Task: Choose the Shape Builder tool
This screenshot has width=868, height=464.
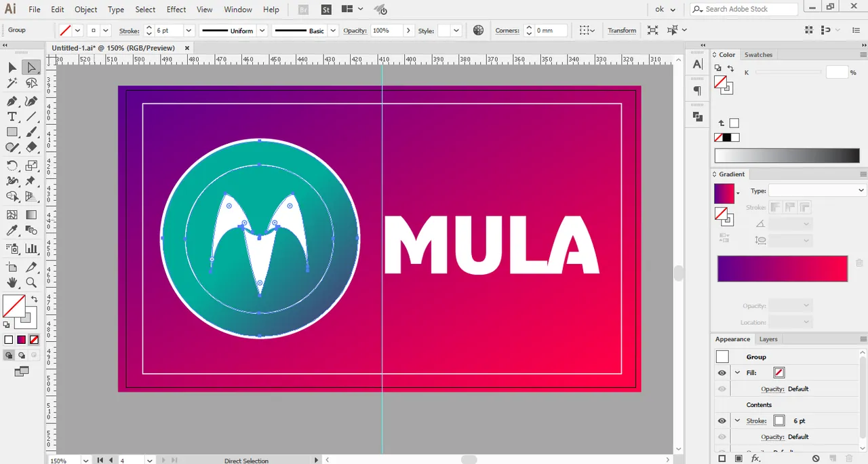Action: coord(12,197)
